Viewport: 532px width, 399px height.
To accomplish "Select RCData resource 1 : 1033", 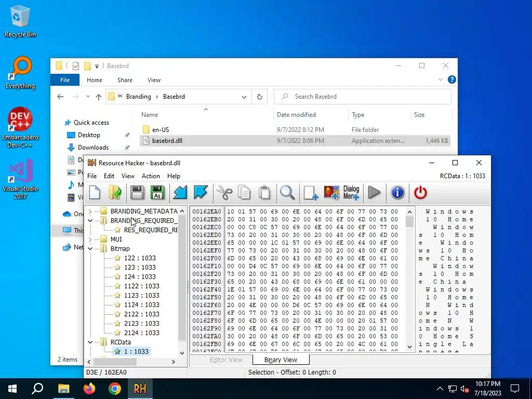I will 136,352.
